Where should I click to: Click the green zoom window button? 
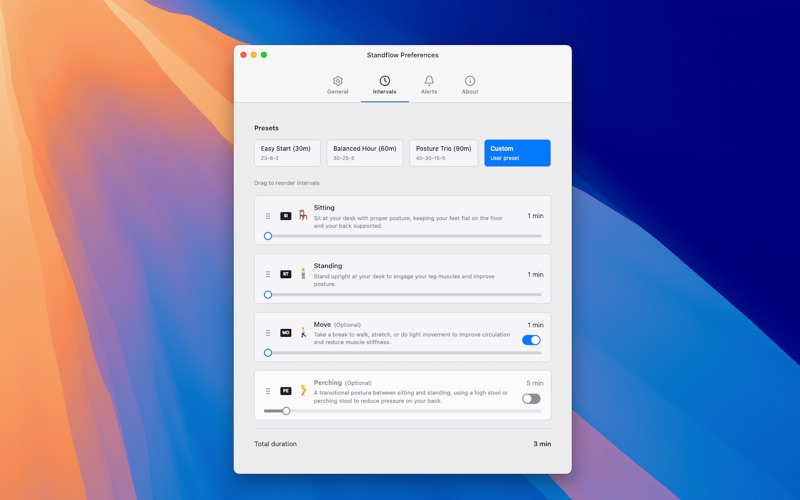(x=264, y=55)
